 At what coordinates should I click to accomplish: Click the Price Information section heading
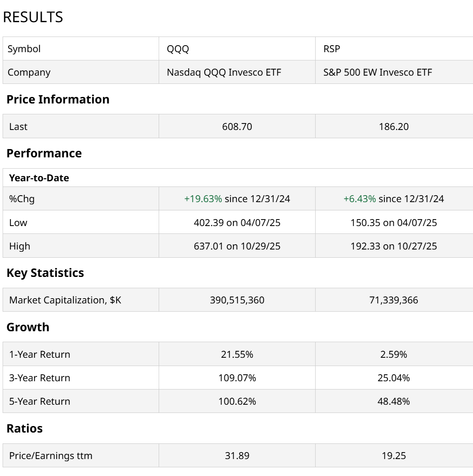pyautogui.click(x=58, y=100)
